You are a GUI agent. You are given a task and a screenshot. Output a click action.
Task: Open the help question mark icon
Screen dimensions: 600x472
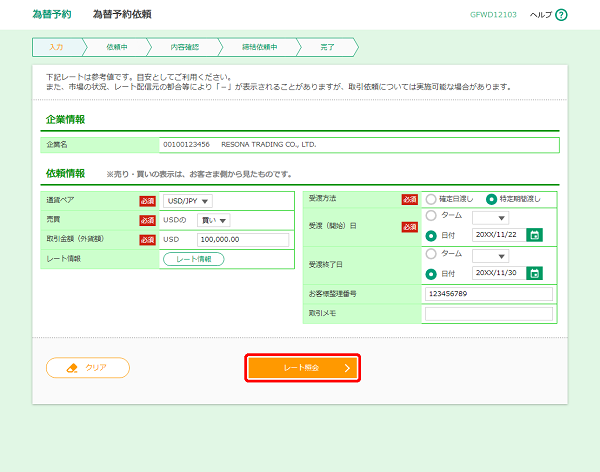561,15
